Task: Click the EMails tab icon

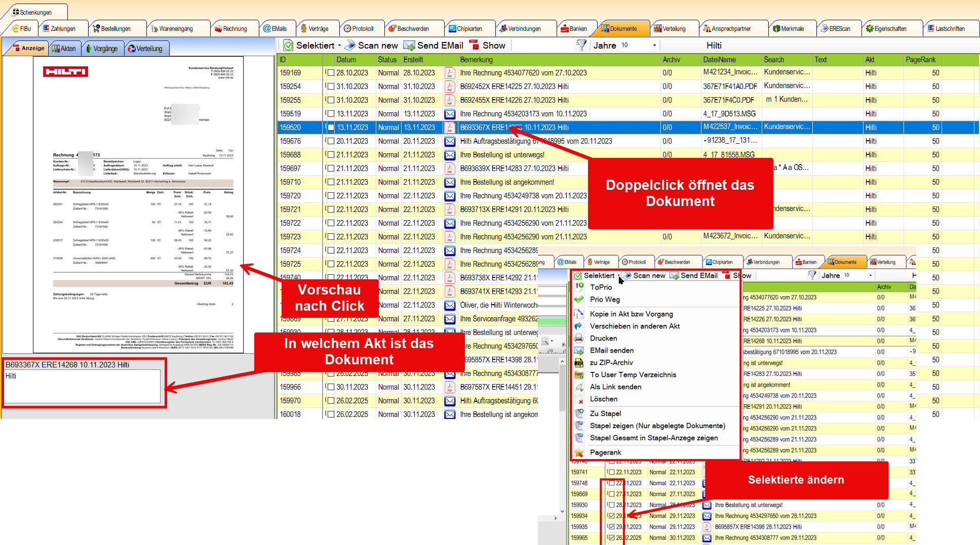Action: 267,29
